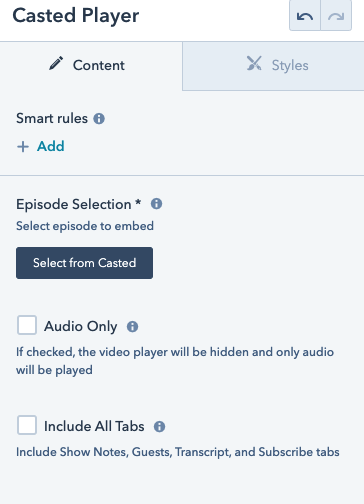Click the Episode Selection field label
Image resolution: width=364 pixels, height=504 pixels.
coord(79,204)
